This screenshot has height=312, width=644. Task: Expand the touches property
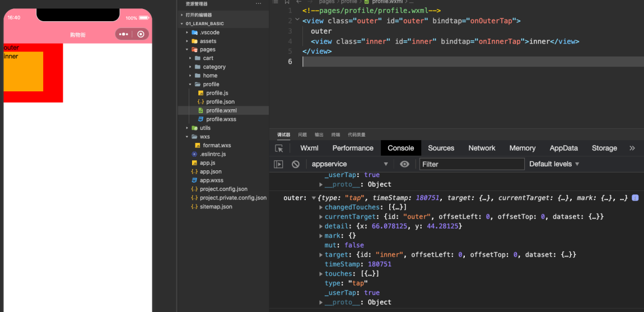click(321, 274)
